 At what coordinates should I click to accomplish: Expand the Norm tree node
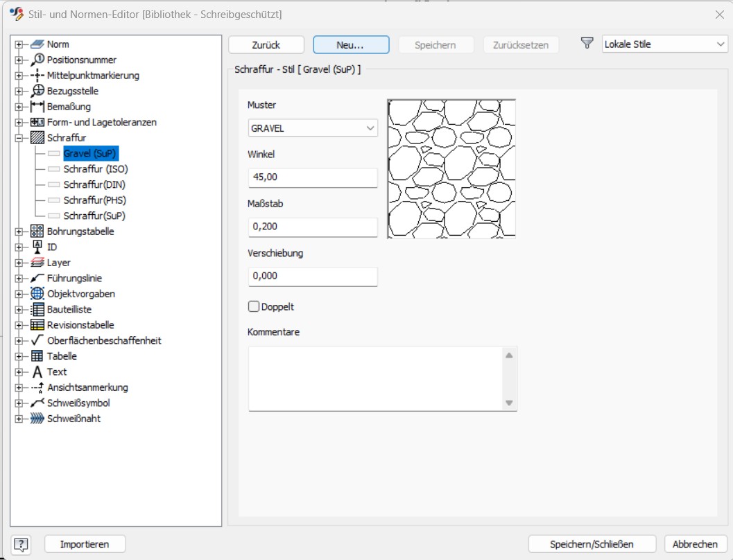pos(19,44)
